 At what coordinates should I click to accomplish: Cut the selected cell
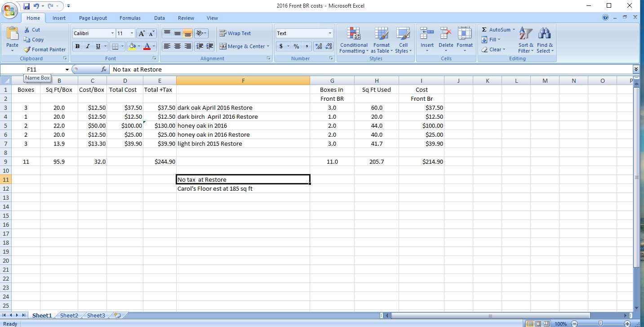[x=32, y=30]
